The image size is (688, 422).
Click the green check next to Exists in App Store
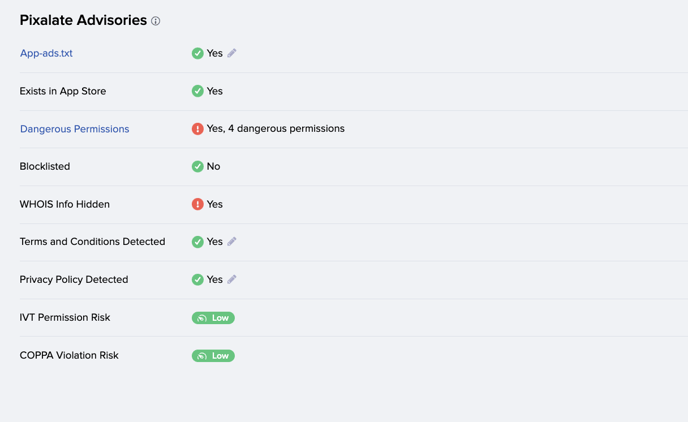click(x=197, y=91)
